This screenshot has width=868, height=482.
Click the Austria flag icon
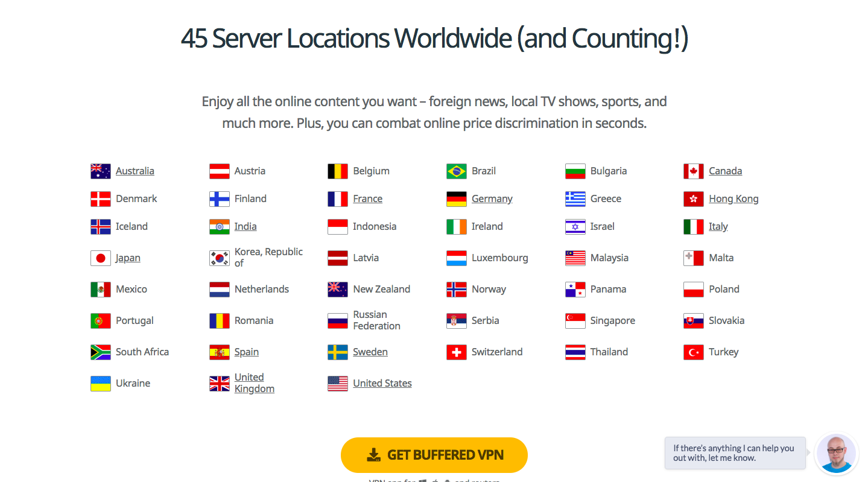pos(220,171)
